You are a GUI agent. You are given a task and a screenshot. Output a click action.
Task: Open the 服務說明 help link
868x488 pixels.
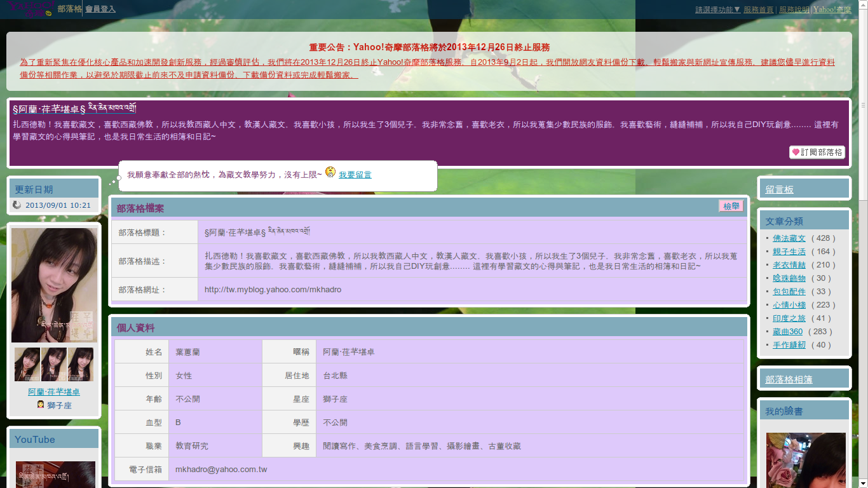794,10
